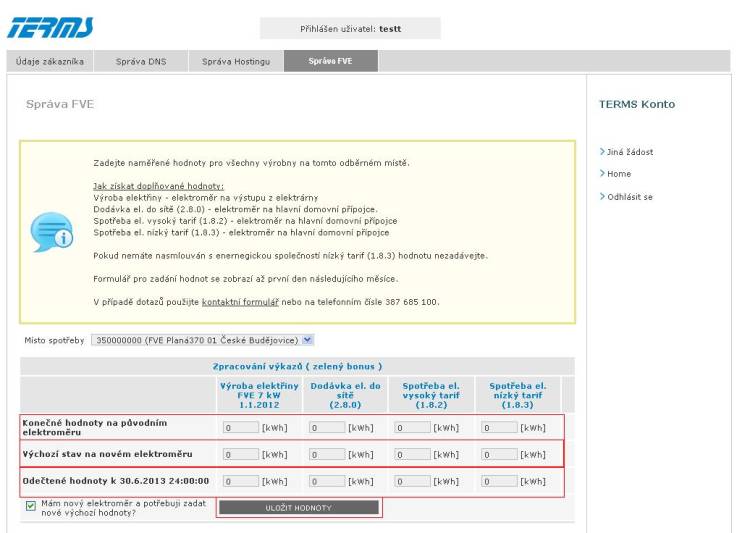This screenshot has width=750, height=533.
Task: Click the blue info speech bubble icon
Action: pos(51,232)
